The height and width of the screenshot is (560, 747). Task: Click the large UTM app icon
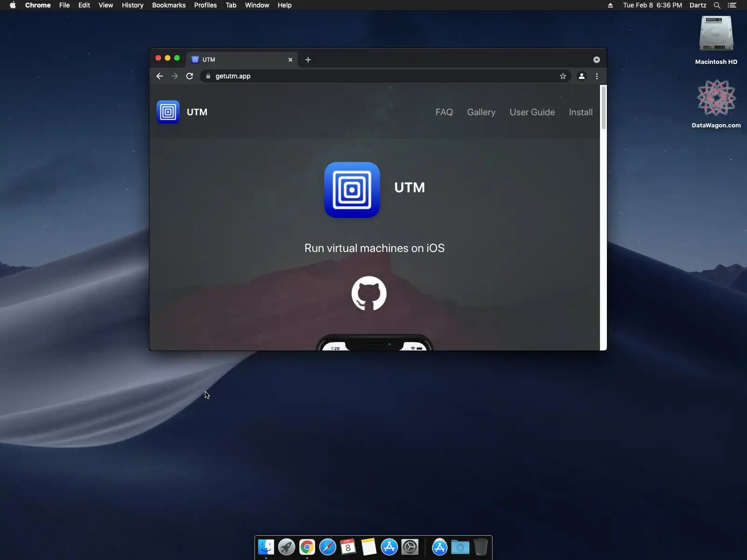[x=352, y=190]
